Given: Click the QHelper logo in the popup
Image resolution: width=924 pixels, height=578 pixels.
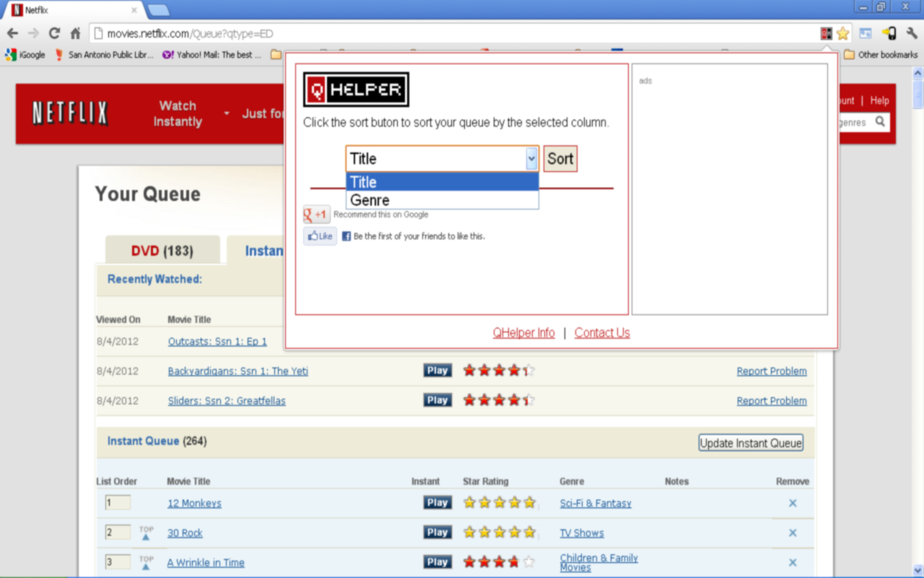Looking at the screenshot, I should point(356,90).
